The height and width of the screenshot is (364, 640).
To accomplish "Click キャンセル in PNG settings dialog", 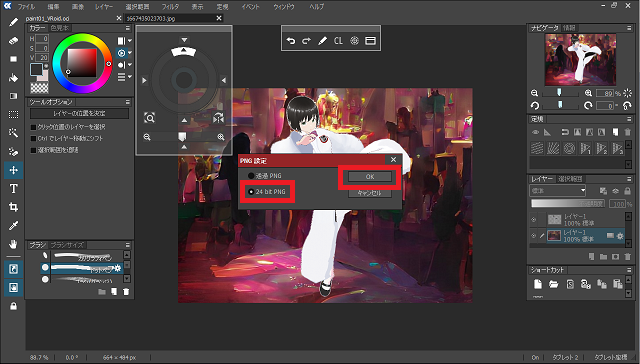I will point(370,193).
